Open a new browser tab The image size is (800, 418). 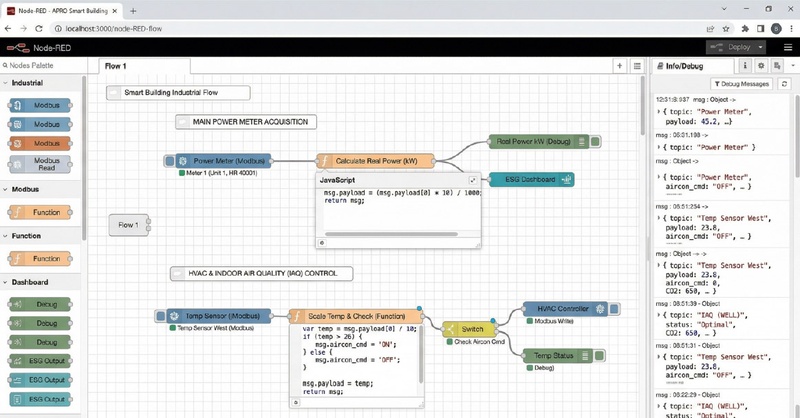click(x=133, y=10)
